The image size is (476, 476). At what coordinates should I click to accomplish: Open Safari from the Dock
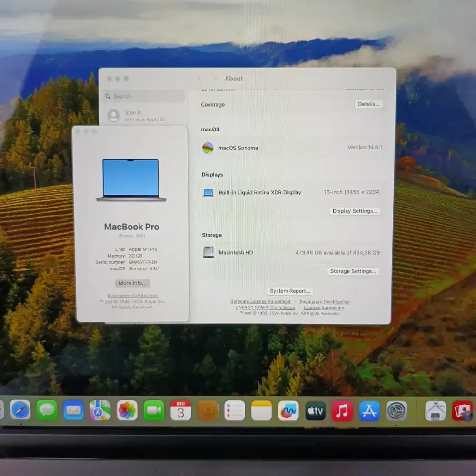20,410
